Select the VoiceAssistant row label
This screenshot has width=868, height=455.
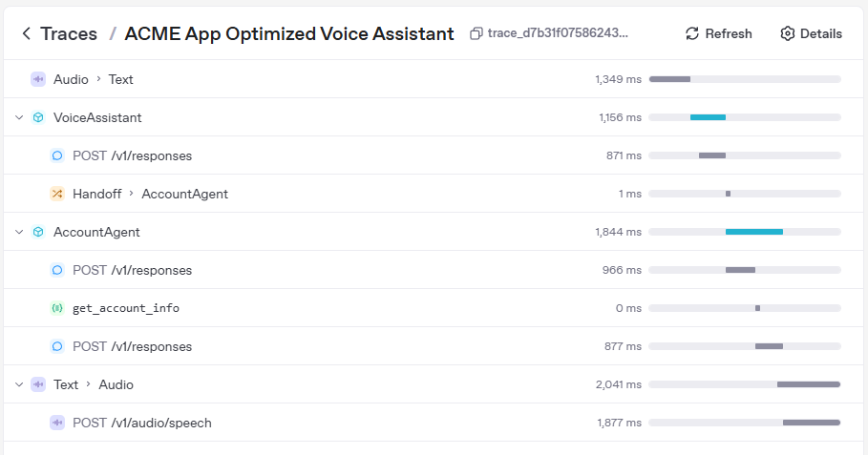[97, 117]
